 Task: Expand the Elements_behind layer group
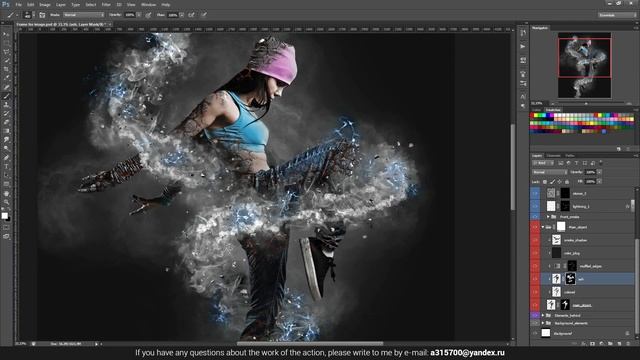543,316
